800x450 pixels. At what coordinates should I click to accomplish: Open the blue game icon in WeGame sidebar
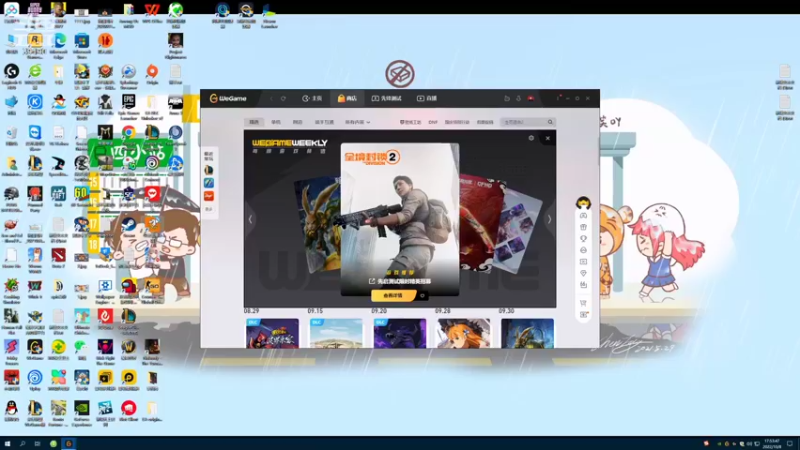(x=209, y=183)
